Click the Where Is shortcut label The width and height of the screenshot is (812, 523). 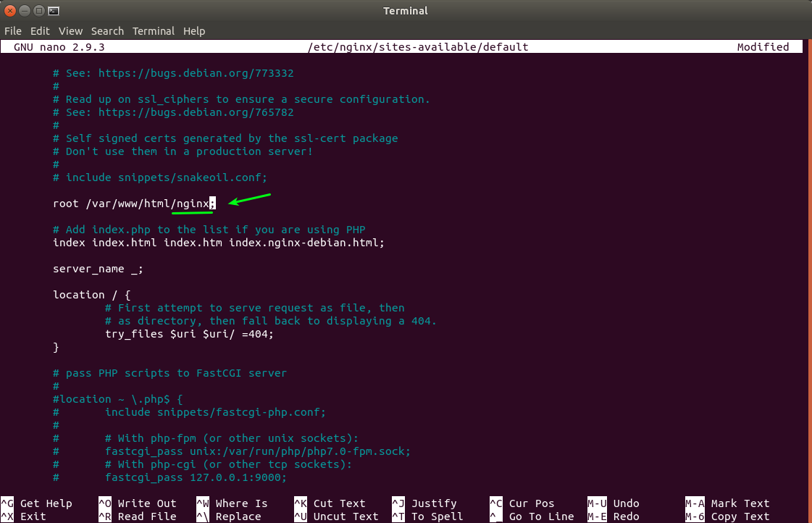[x=241, y=503]
